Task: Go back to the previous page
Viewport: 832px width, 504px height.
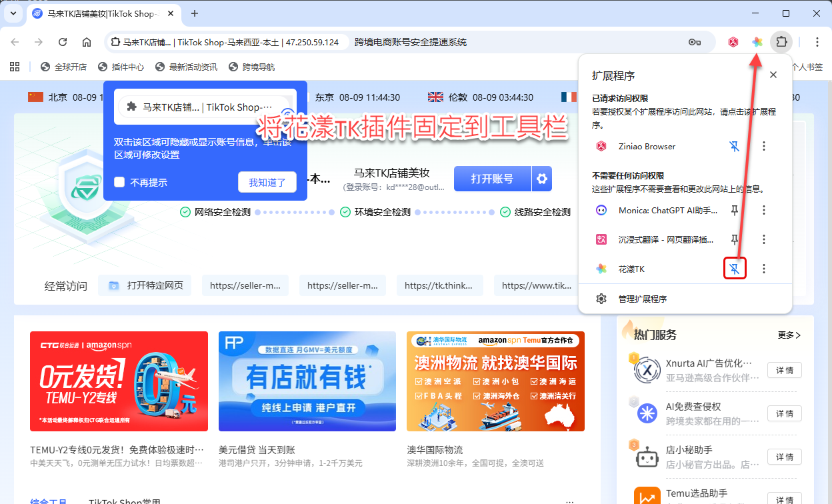Action: [15, 42]
